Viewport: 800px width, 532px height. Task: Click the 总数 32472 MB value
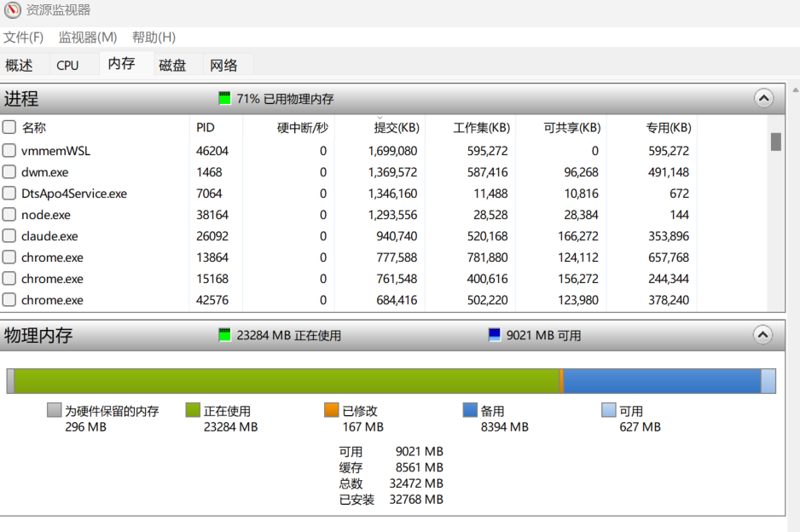tap(416, 483)
